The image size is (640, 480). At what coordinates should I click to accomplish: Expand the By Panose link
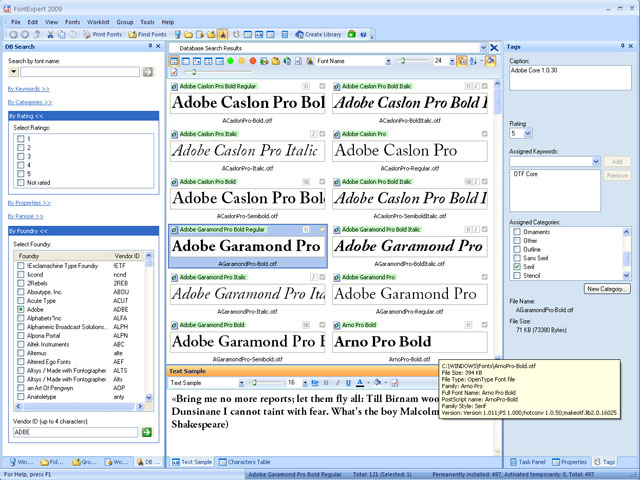pyautogui.click(x=25, y=216)
